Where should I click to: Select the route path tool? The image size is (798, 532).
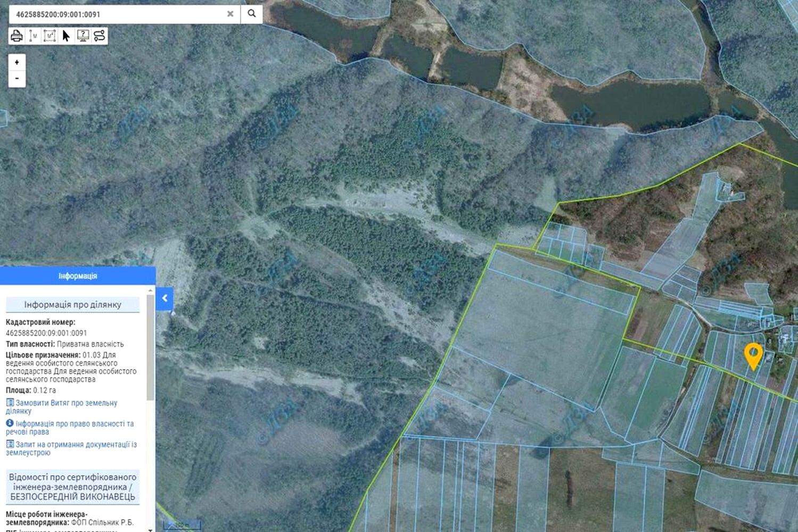(x=99, y=36)
